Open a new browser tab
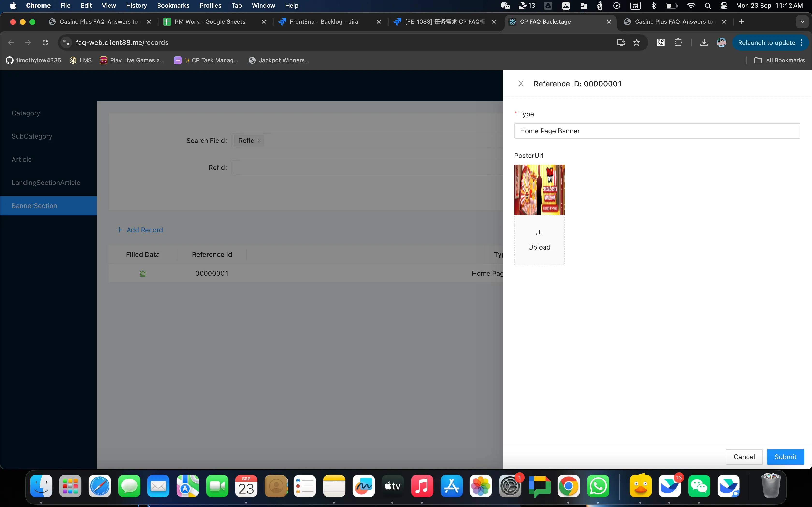 741,22
